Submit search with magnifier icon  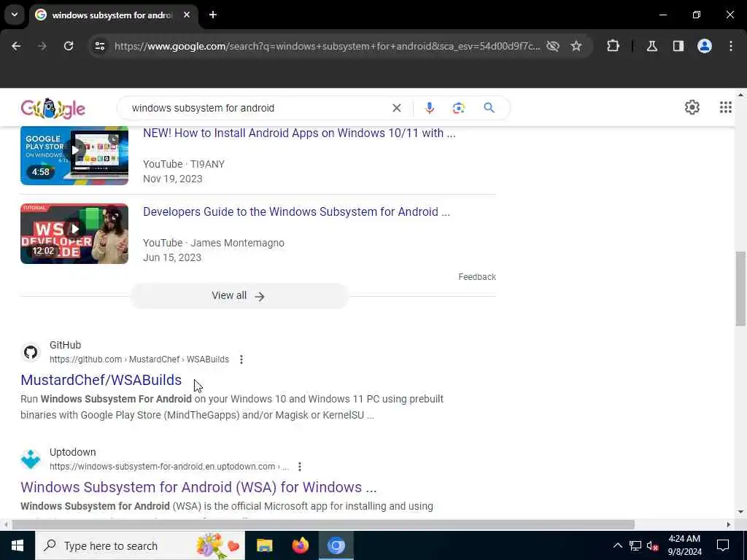489,108
